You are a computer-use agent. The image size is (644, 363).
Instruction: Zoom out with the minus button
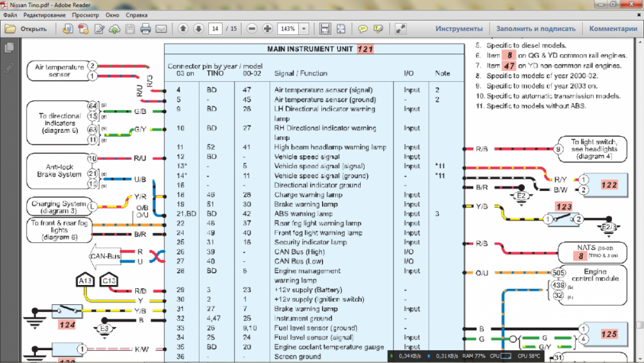251,29
